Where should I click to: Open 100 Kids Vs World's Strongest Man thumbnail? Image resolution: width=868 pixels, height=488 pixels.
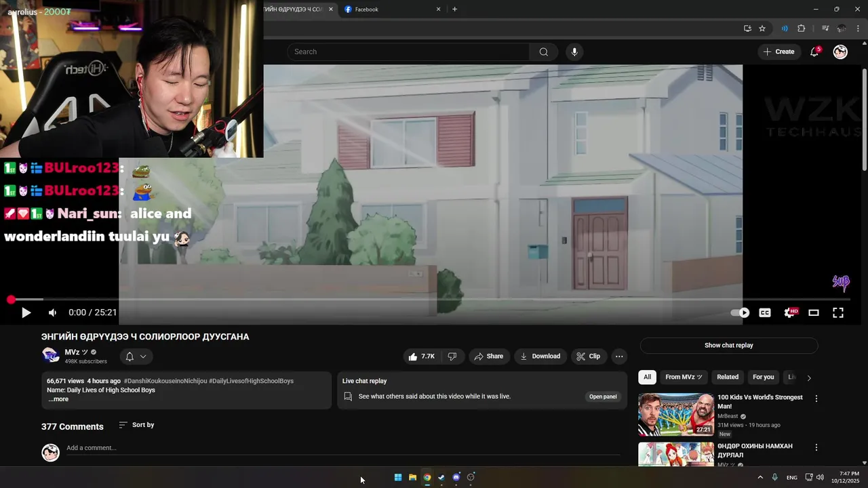pos(676,414)
